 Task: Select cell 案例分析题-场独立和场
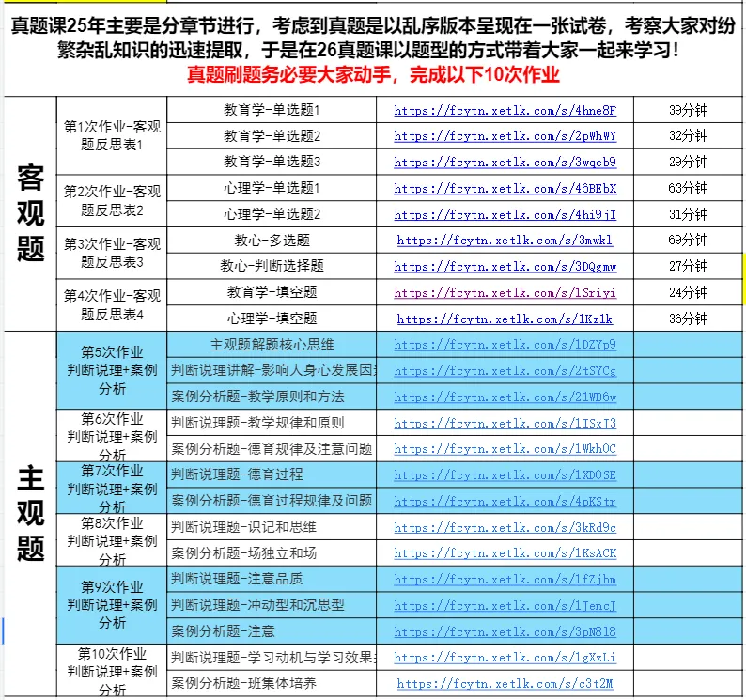tap(272, 553)
